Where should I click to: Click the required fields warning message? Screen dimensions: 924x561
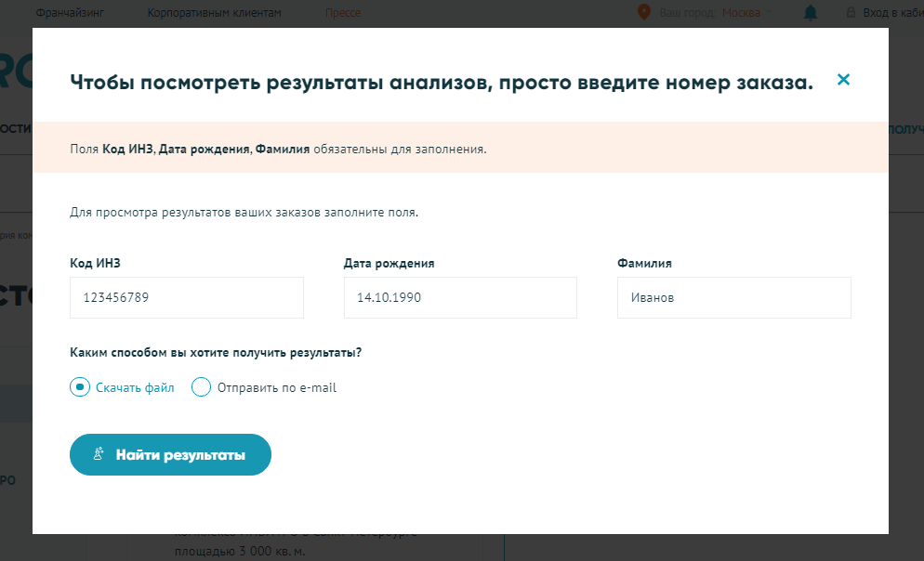(x=278, y=149)
